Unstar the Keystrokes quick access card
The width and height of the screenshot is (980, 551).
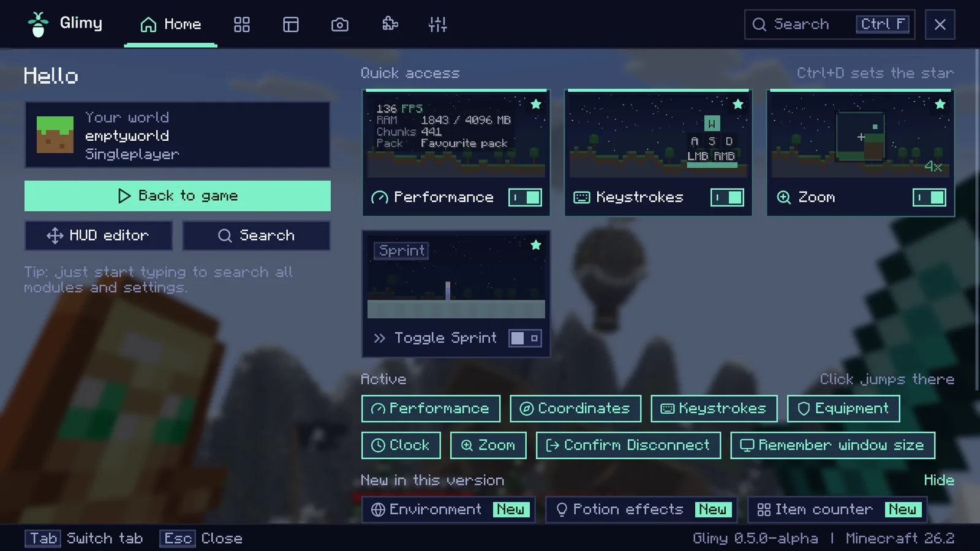[x=738, y=104]
